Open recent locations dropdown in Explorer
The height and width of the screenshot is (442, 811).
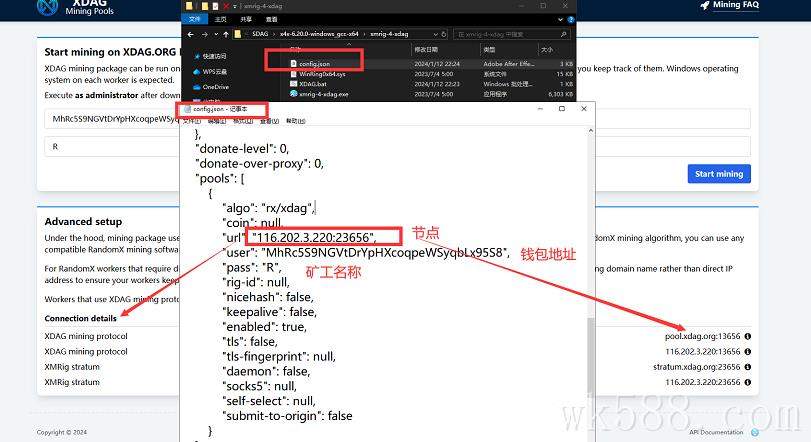click(x=216, y=34)
